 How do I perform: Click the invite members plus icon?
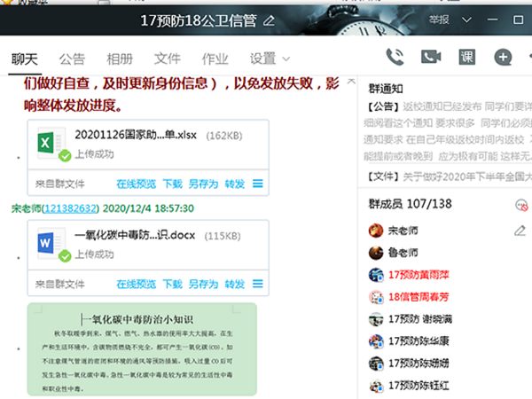tap(503, 58)
